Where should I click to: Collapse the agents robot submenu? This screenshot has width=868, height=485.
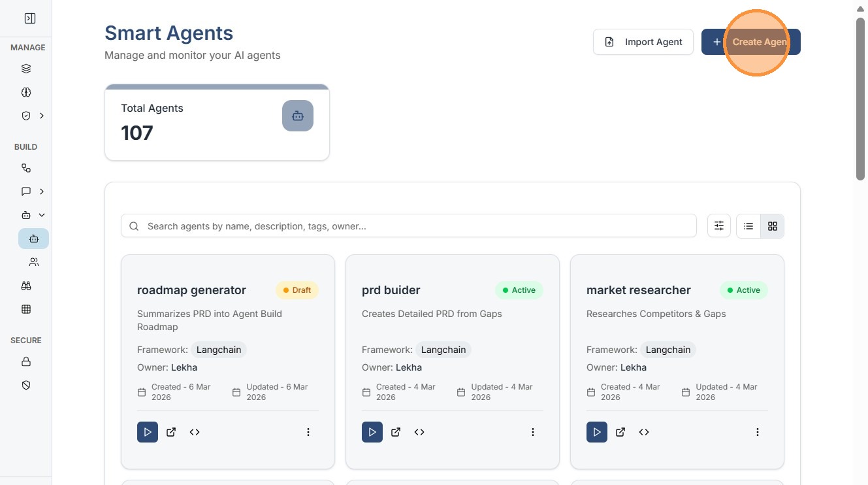42,215
